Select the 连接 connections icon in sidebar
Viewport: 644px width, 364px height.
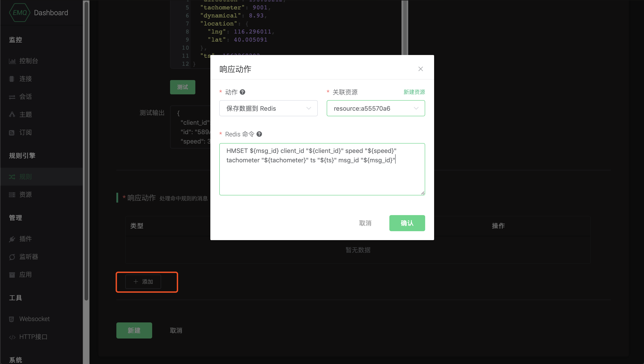click(x=25, y=79)
